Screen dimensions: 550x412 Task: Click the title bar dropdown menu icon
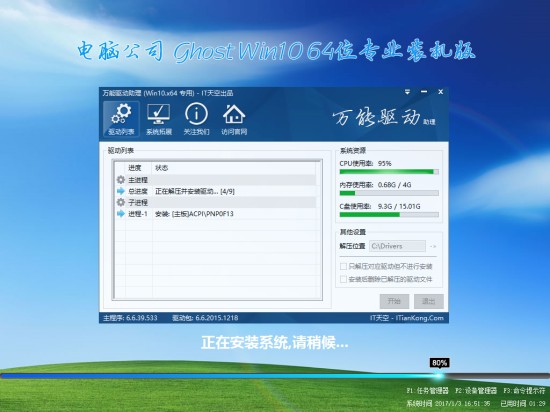point(407,92)
